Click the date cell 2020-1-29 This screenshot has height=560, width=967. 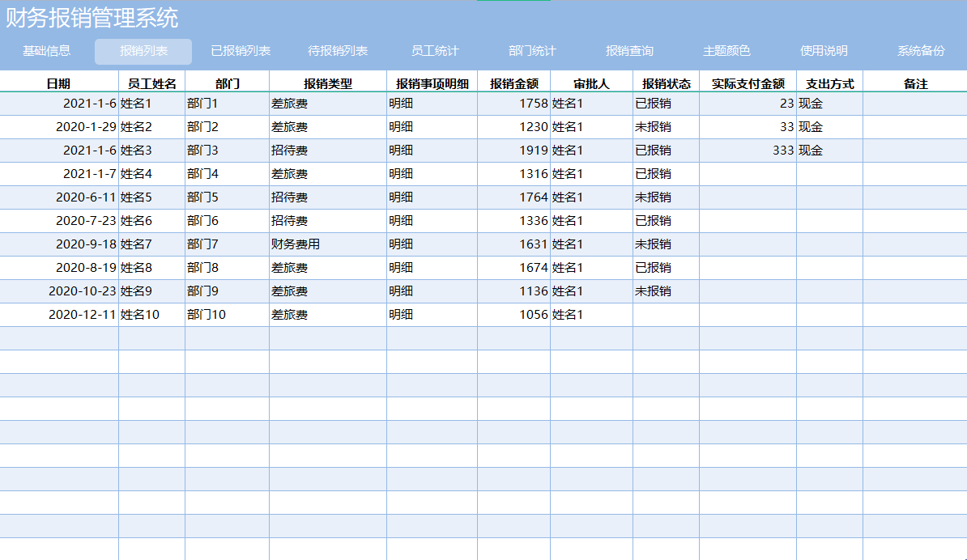point(59,127)
